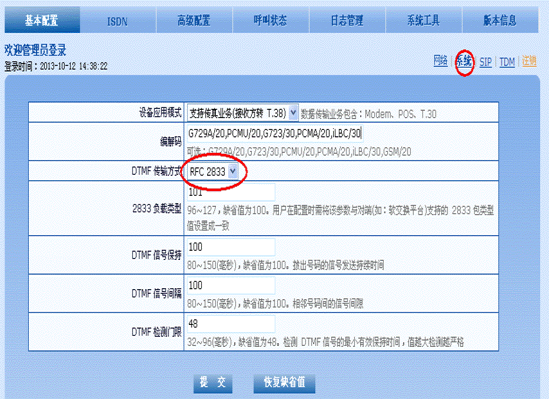The image size is (549, 400).
Task: Select the 系统工具 tab
Action: coord(424,20)
